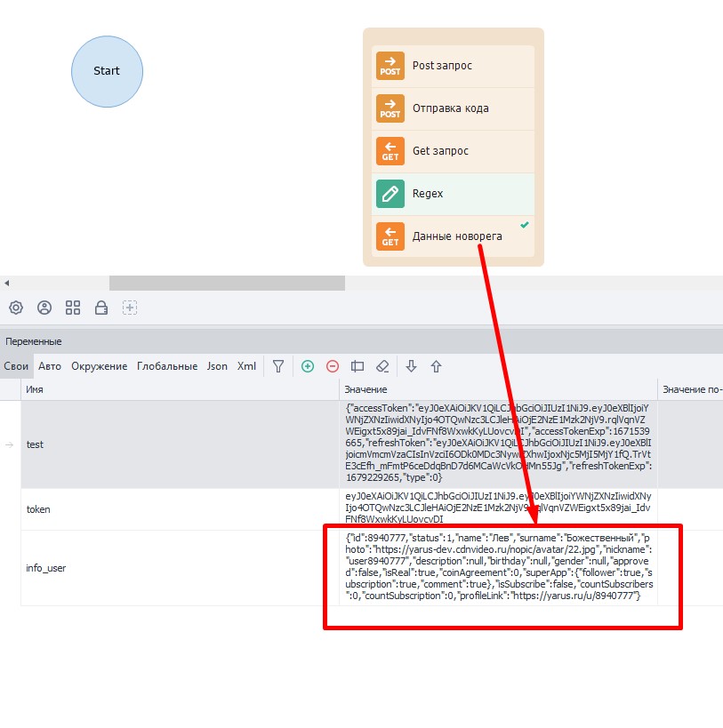This screenshot has height=728, width=723.
Task: Click the row arrow indicator beside test
Action: click(x=9, y=444)
